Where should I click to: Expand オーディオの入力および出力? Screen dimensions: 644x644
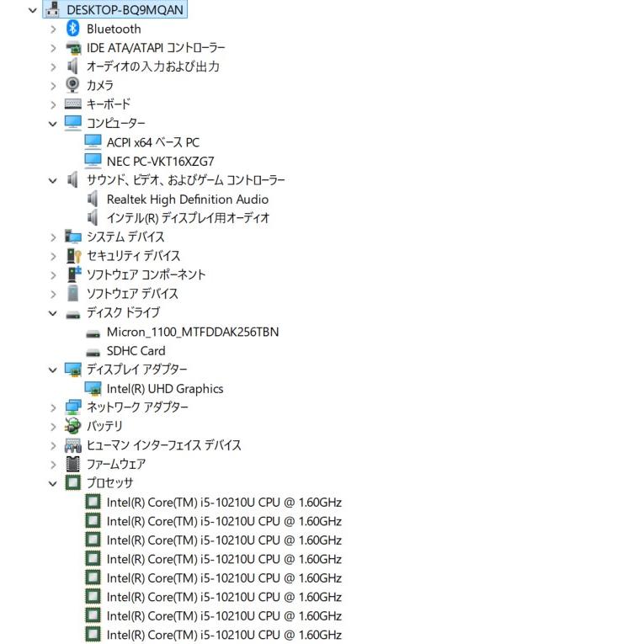(x=53, y=67)
